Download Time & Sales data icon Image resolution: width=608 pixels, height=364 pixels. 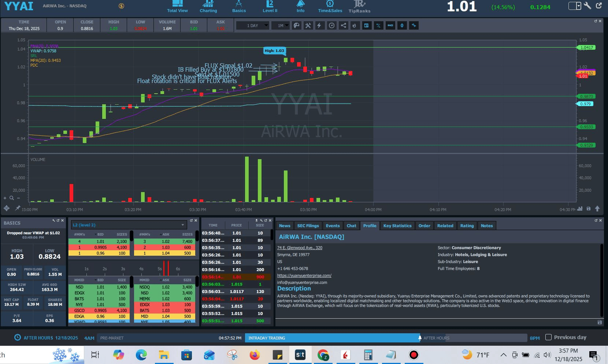click(256, 220)
